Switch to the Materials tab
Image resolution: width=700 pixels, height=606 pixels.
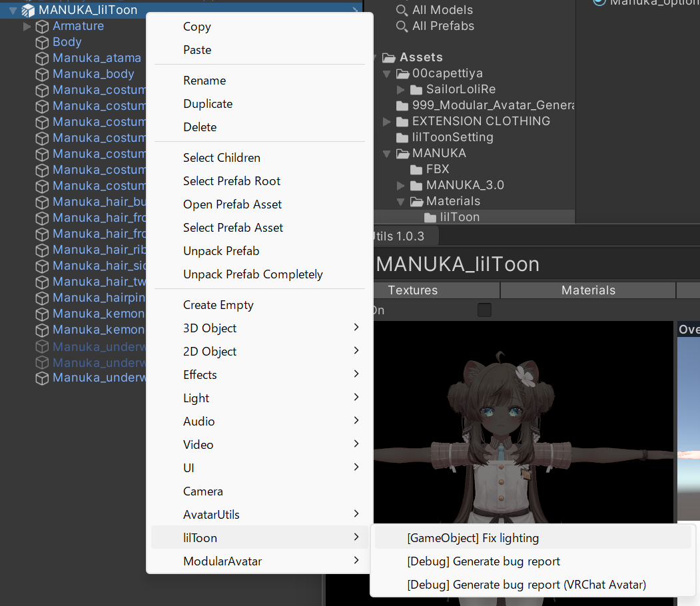click(588, 290)
